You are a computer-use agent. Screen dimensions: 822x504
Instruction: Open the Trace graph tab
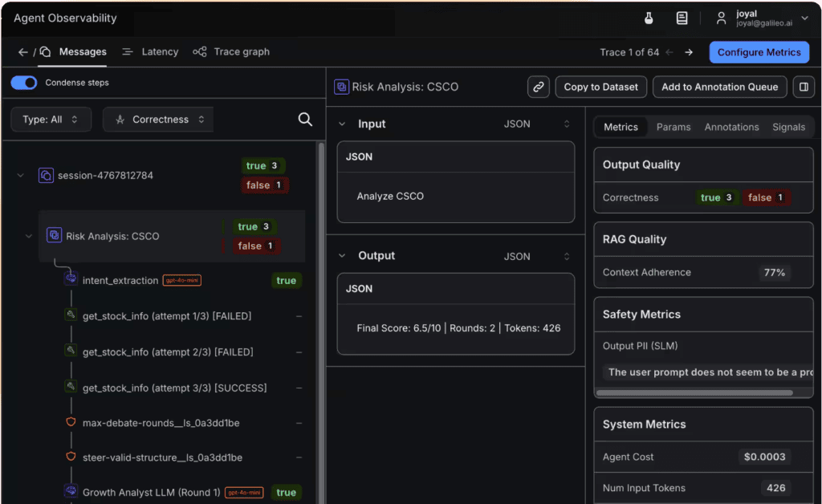click(231, 52)
